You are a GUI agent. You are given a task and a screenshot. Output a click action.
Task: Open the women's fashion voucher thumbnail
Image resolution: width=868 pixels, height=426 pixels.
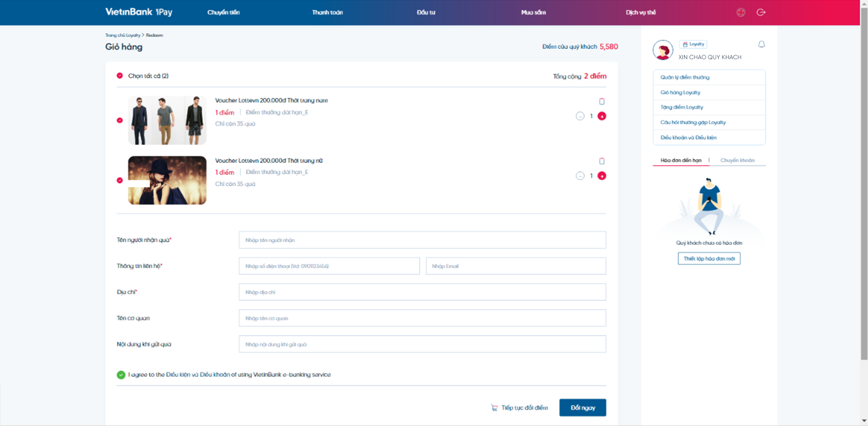(167, 180)
